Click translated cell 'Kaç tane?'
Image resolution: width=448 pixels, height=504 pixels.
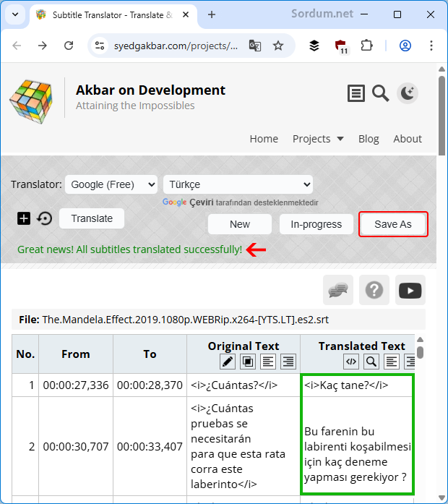click(356, 385)
